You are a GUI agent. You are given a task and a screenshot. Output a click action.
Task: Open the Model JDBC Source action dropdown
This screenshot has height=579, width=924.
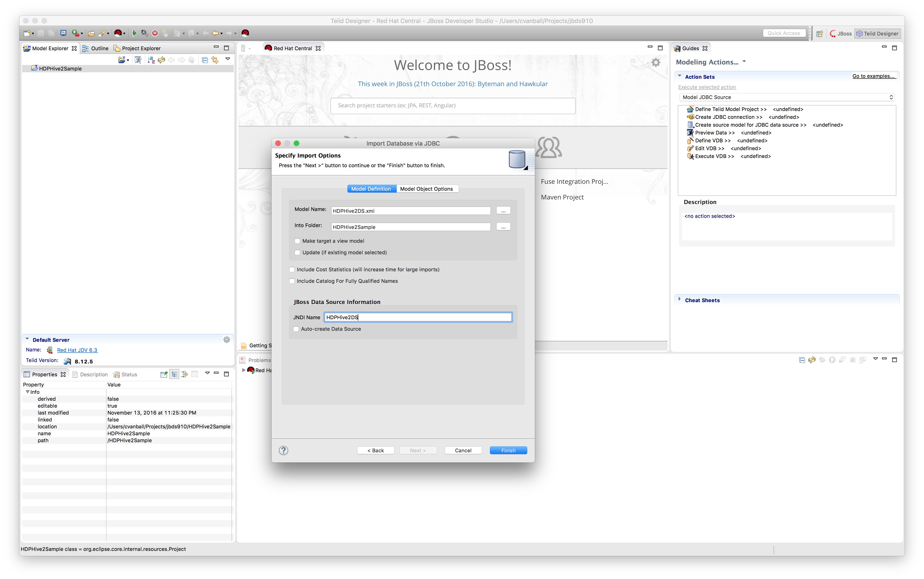[x=786, y=97]
